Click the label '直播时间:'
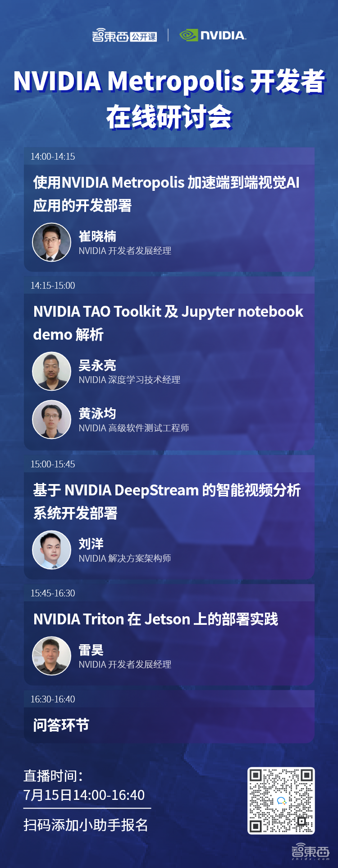The height and width of the screenshot is (868, 338). point(53,776)
